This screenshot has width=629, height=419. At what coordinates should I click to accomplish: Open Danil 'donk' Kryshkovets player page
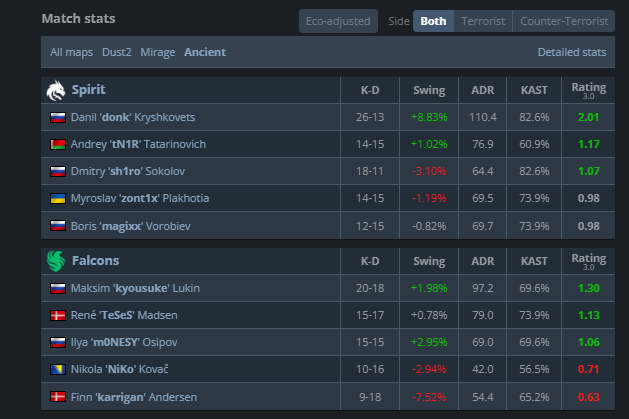click(133, 117)
